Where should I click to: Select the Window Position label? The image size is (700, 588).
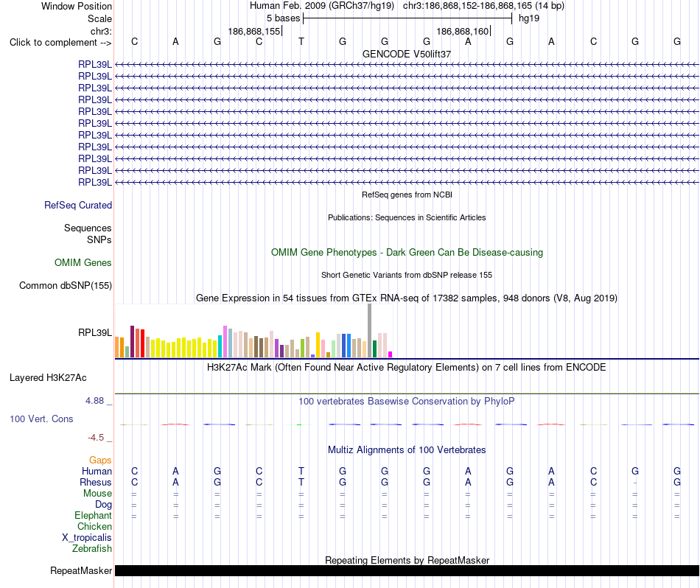[77, 6]
